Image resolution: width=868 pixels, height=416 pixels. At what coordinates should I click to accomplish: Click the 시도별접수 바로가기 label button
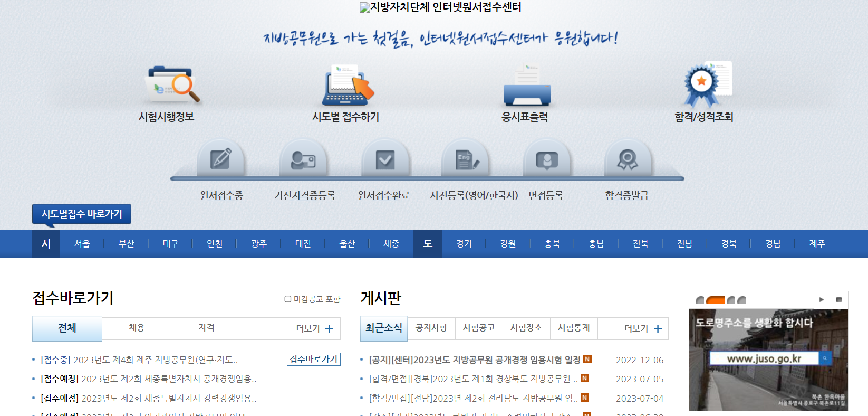coord(82,214)
